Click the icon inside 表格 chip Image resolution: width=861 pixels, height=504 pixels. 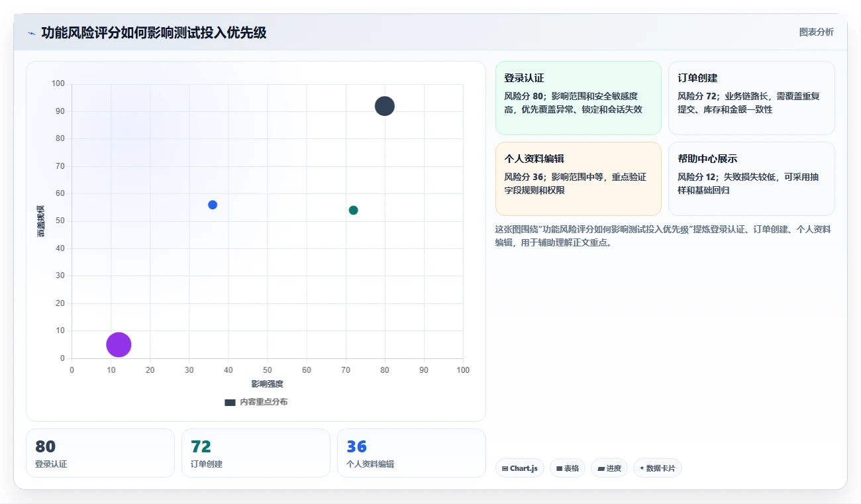tap(559, 468)
